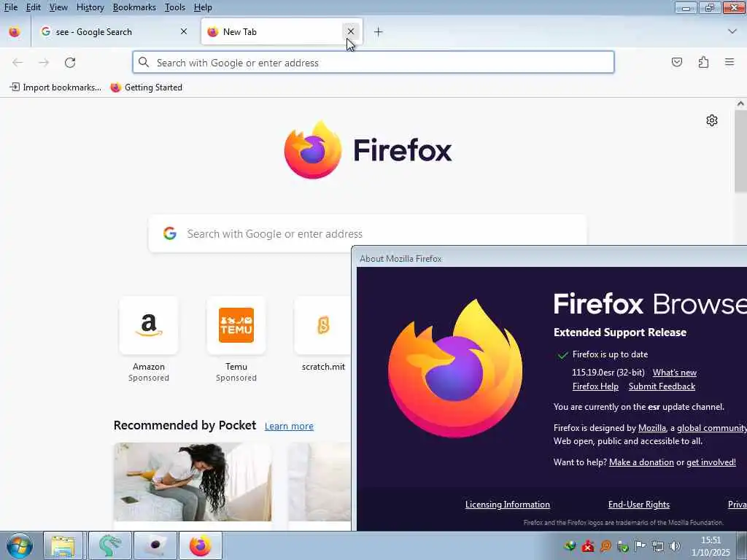Click the green globe tray icon
This screenshot has width=747, height=560.
coord(570,545)
